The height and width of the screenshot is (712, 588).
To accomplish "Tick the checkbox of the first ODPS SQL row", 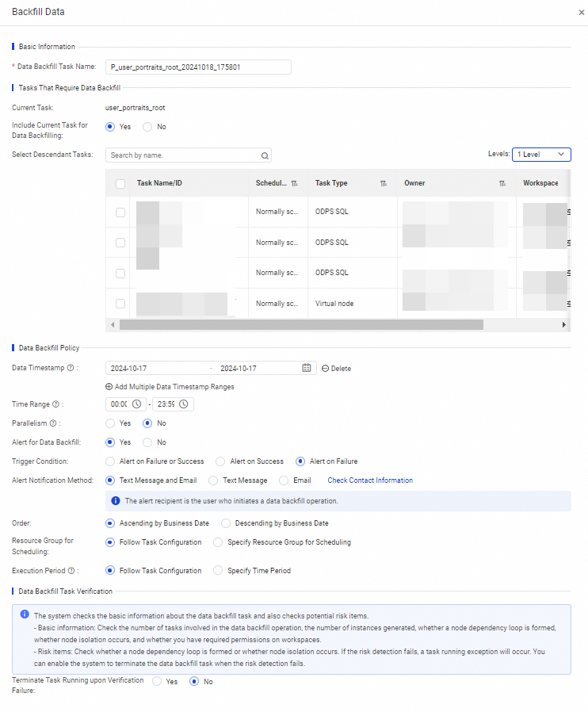I will click(120, 212).
